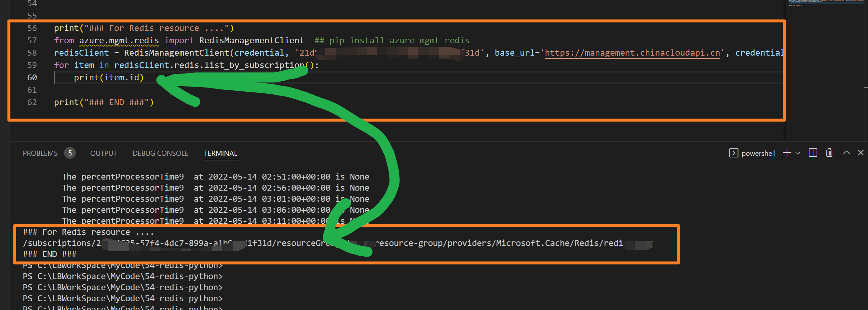
Task: Kill the terminal using the trash icon
Action: pyautogui.click(x=829, y=153)
